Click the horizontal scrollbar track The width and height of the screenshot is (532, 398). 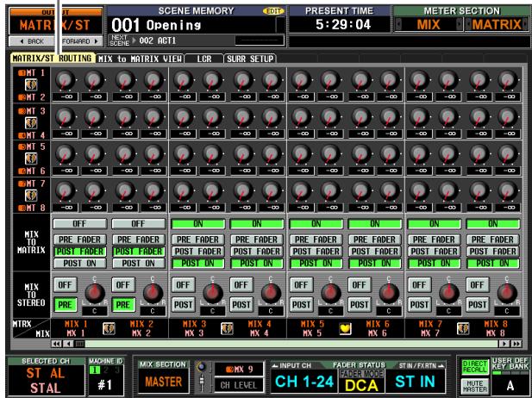pos(291,344)
